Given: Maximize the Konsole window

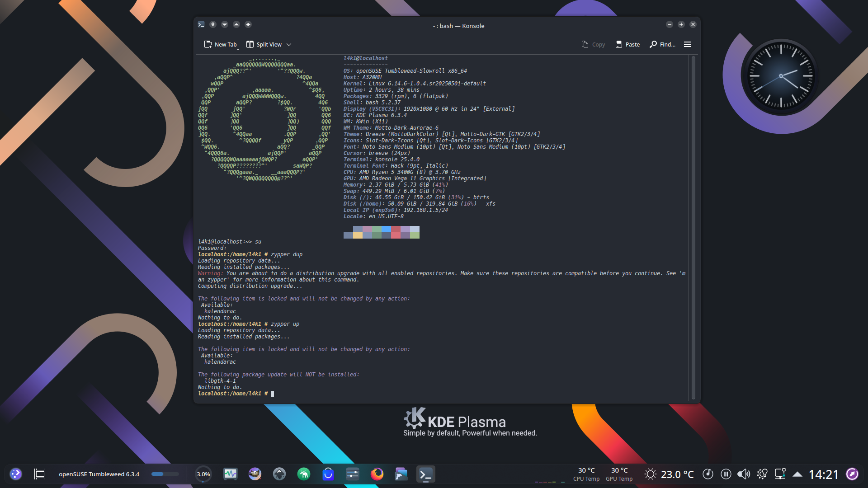Looking at the screenshot, I should (681, 24).
